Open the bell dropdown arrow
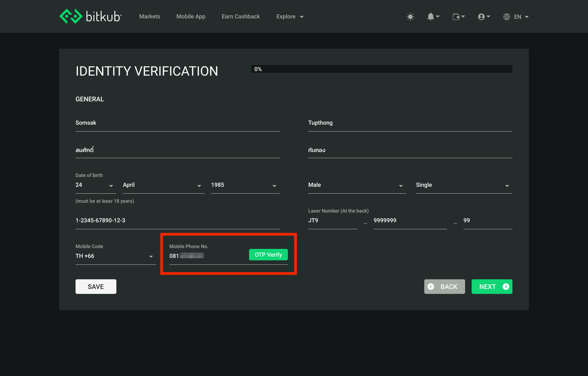Screen dimensions: 588x376 pos(437,17)
